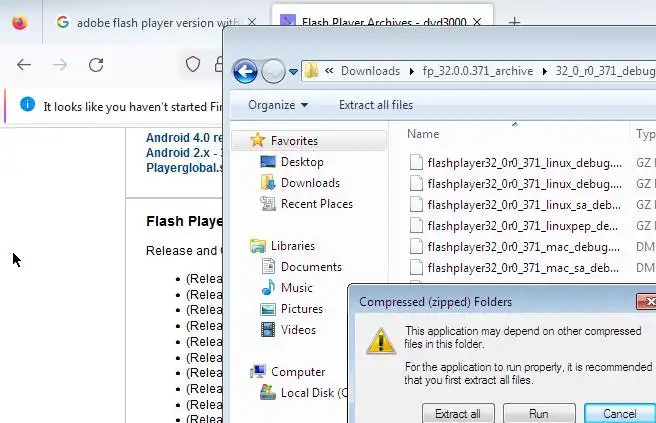Viewport: 656px width, 423px height.
Task: Click Firefox forward arrow
Action: click(x=60, y=65)
